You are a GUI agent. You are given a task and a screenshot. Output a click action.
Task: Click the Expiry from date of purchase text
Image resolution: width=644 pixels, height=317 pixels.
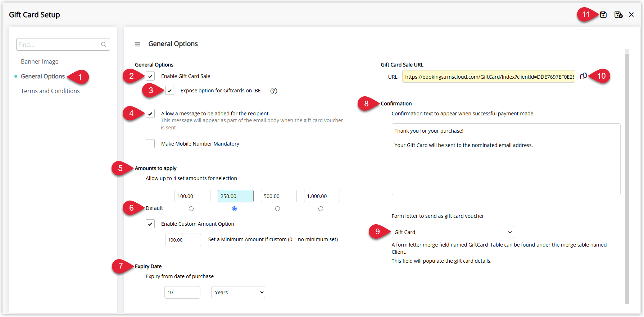pyautogui.click(x=180, y=276)
